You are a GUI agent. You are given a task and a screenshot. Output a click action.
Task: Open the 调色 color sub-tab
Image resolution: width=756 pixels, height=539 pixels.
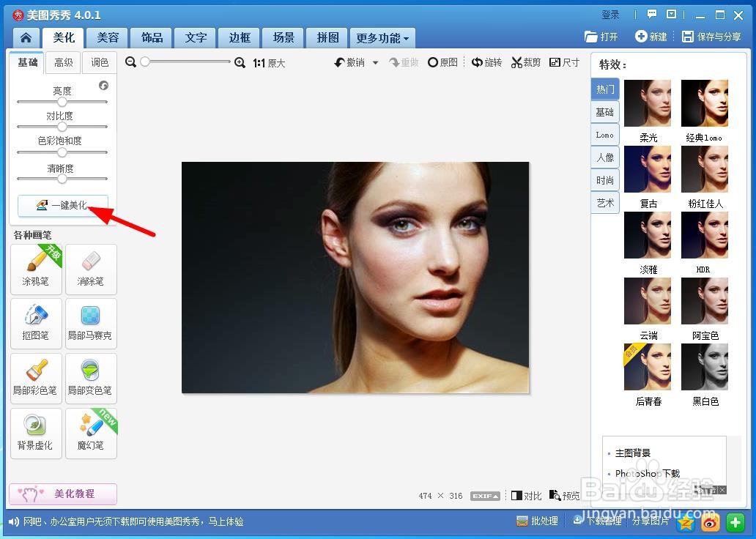click(100, 63)
